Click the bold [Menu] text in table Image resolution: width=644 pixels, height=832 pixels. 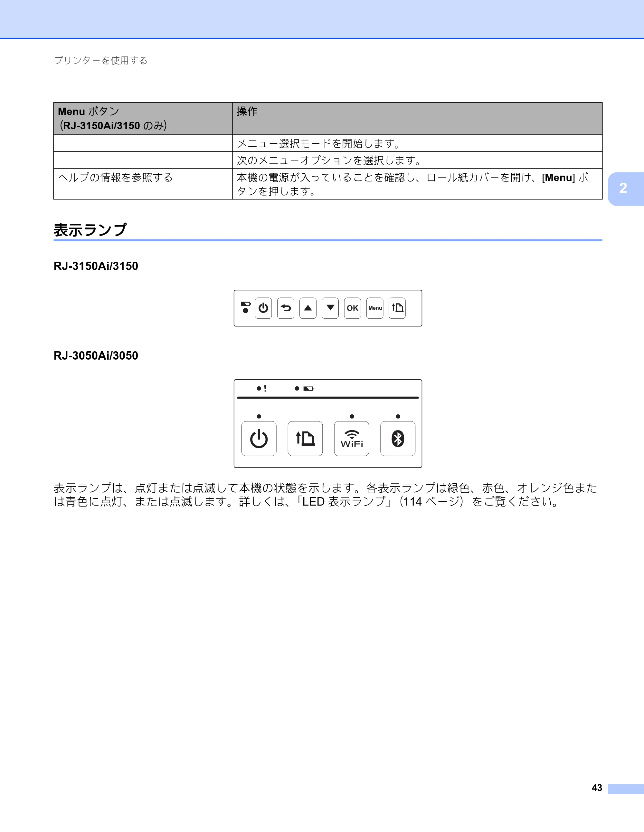pyautogui.click(x=558, y=178)
